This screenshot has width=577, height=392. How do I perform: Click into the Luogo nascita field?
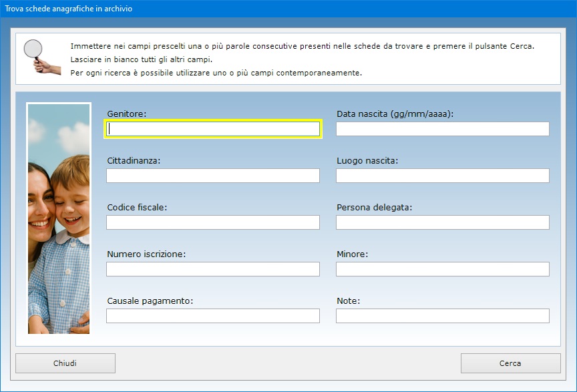[x=442, y=176]
